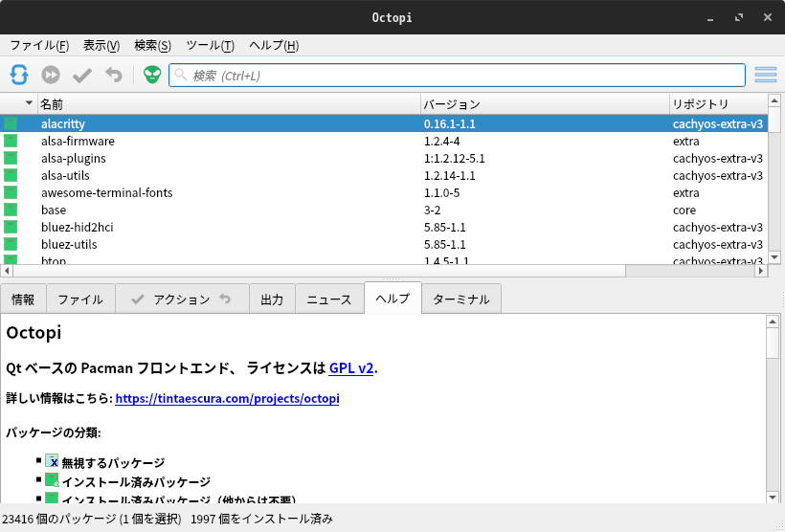Switch to the アクション tab

[182, 299]
